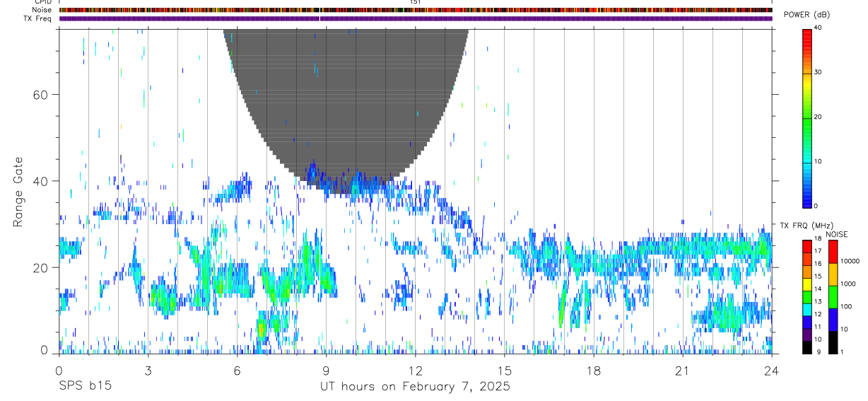
Task: Click the Range Gate y-axis label
Action: 18,193
